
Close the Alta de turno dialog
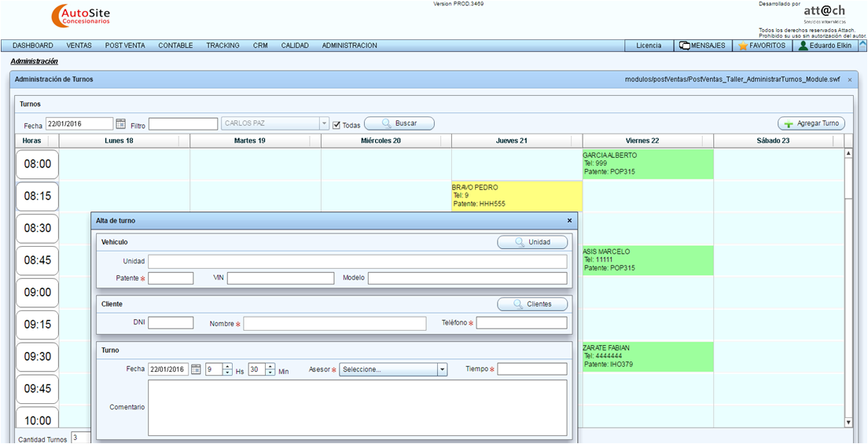569,220
